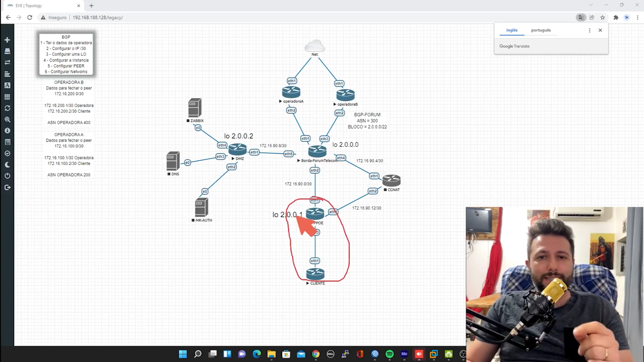Close the Google Translate popup
The height and width of the screenshot is (362, 644).
point(600,30)
